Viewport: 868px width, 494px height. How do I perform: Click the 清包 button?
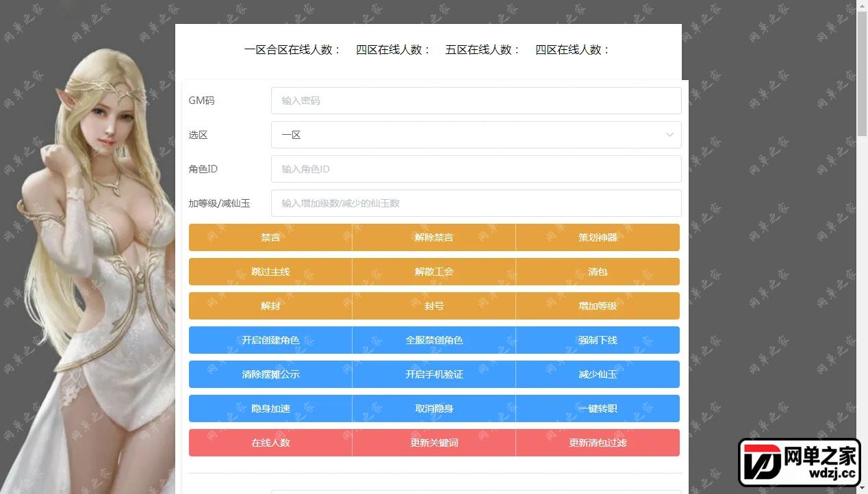[598, 272]
